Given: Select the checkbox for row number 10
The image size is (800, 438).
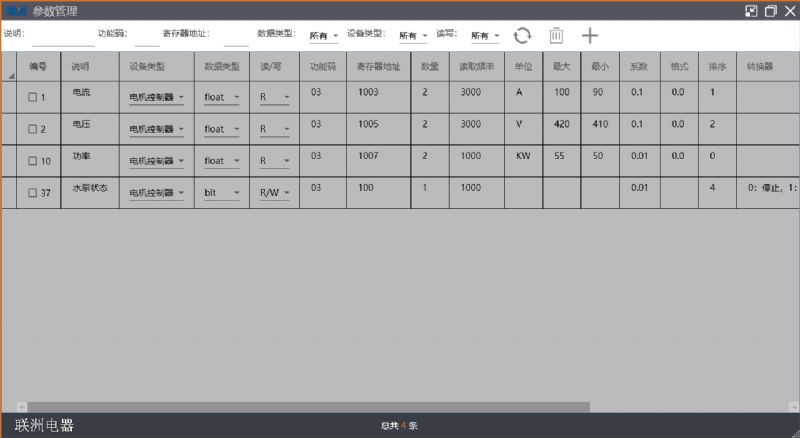Looking at the screenshot, I should pyautogui.click(x=32, y=161).
